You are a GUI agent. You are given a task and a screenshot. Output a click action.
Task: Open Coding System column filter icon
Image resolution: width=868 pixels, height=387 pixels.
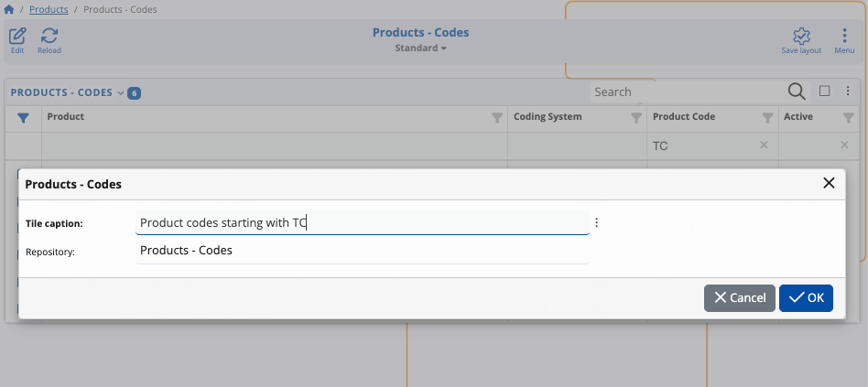pos(636,117)
